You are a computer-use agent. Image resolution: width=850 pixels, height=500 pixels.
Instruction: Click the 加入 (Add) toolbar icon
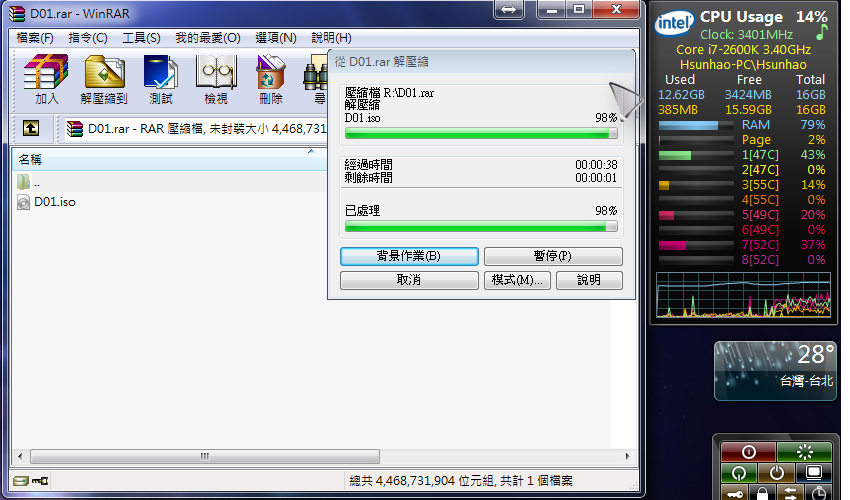pyautogui.click(x=46, y=79)
